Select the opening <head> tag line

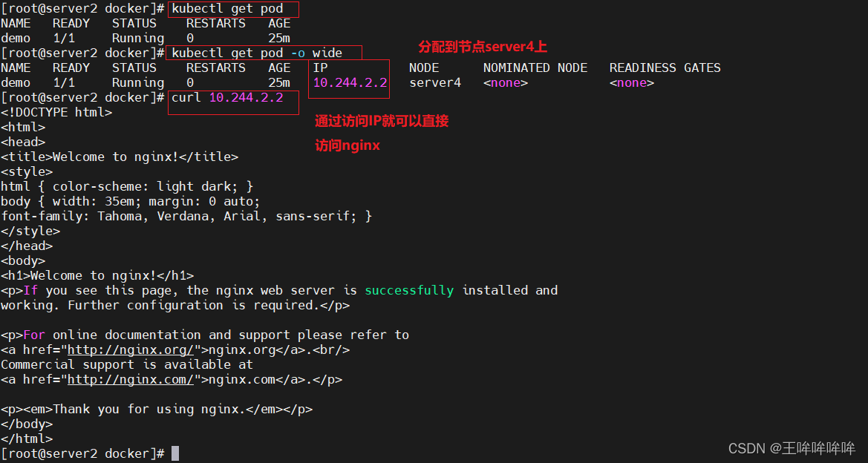pyautogui.click(x=23, y=142)
